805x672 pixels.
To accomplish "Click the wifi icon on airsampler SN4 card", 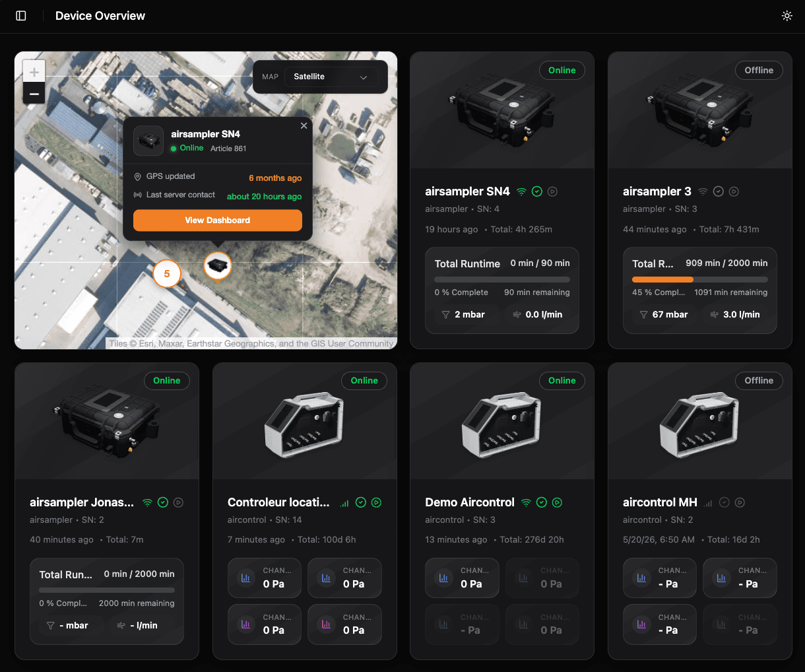I will 521,191.
